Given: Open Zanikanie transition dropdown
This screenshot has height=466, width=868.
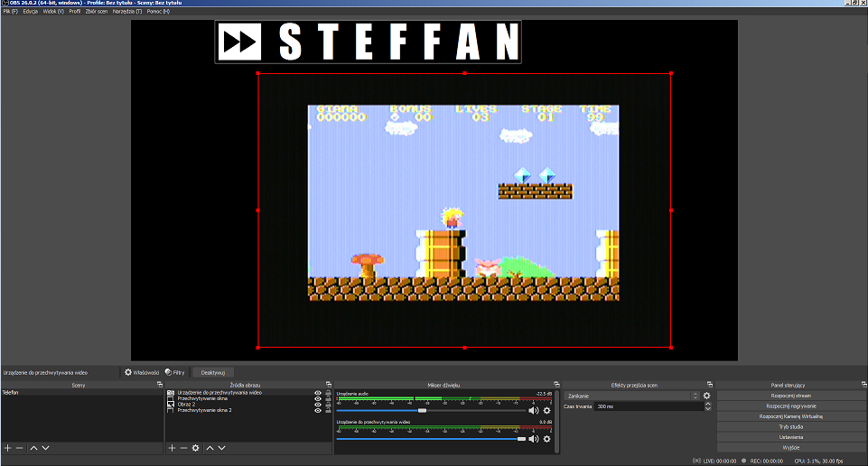Looking at the screenshot, I should tap(631, 396).
